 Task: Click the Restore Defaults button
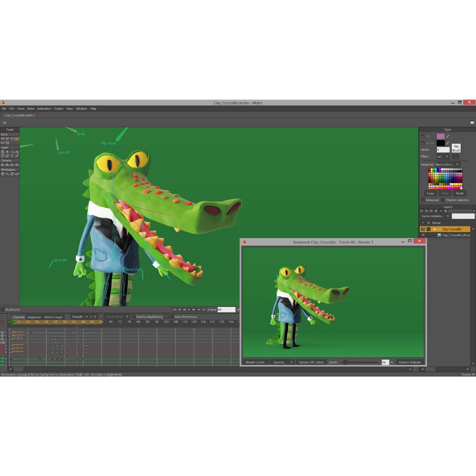pyautogui.click(x=410, y=362)
